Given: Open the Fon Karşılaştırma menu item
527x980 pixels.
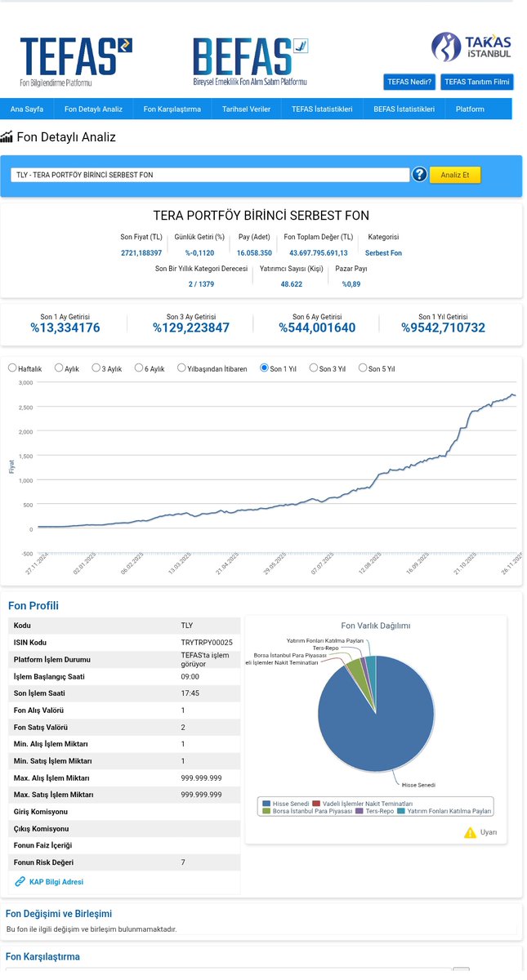Looking at the screenshot, I should coord(172,109).
